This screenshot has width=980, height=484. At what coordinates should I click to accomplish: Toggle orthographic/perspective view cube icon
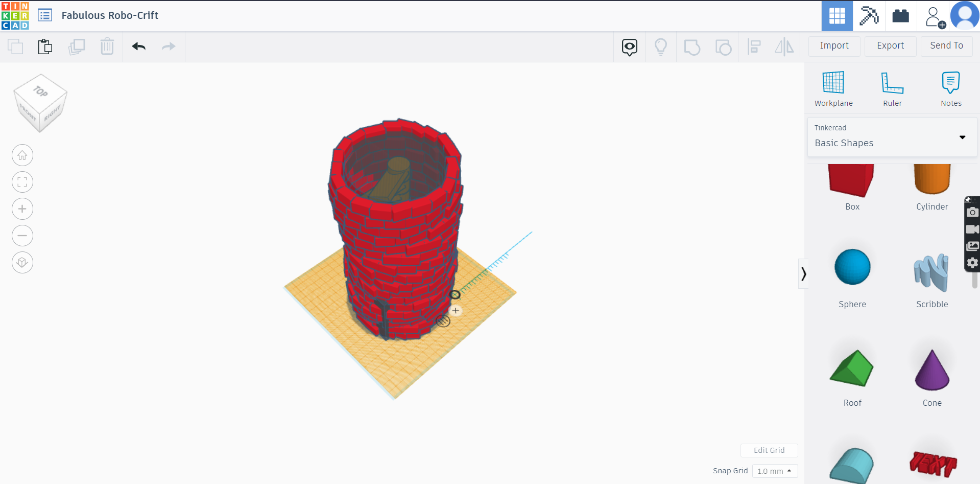[22, 263]
